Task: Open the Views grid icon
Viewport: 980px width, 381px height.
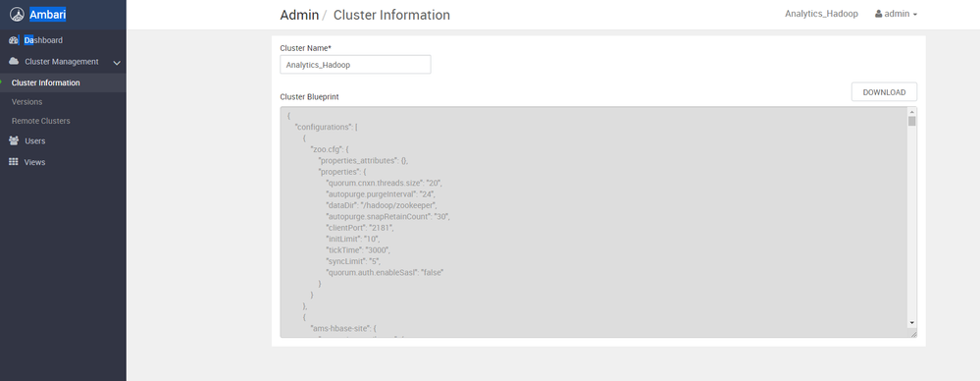Action: [x=13, y=161]
